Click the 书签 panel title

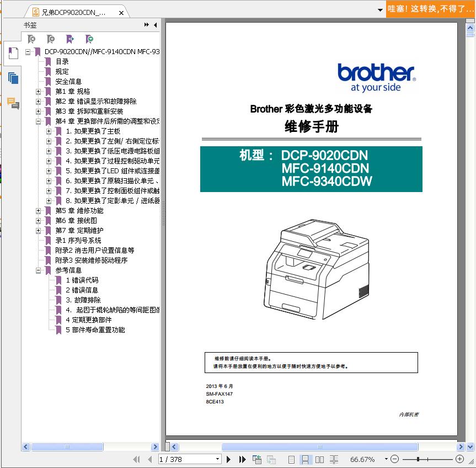pos(30,25)
